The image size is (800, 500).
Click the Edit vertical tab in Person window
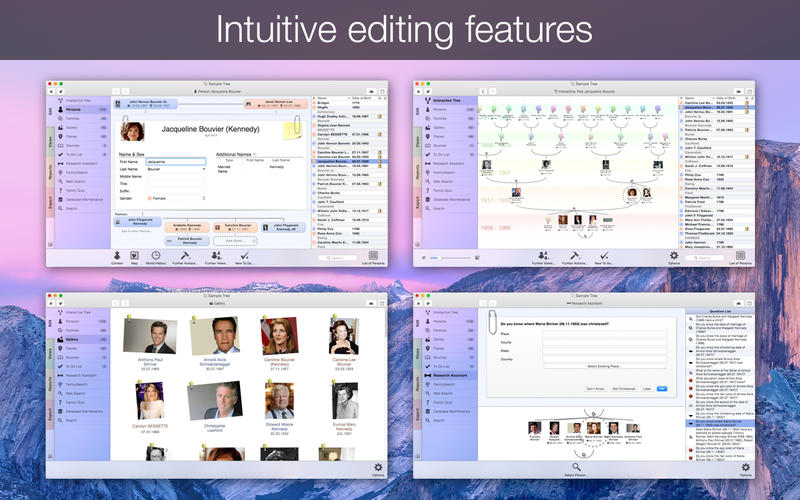point(50,110)
